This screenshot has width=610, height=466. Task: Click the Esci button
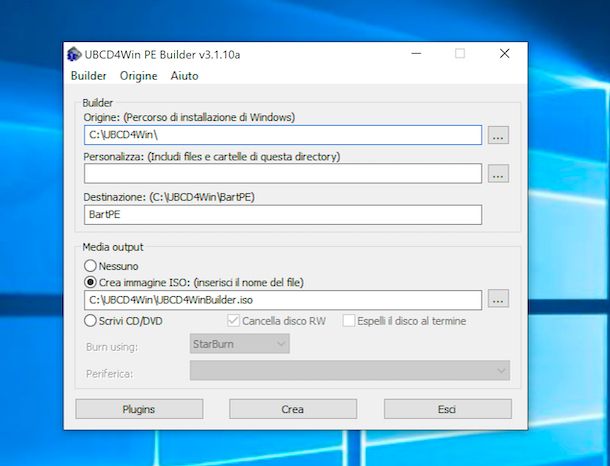[x=448, y=409]
